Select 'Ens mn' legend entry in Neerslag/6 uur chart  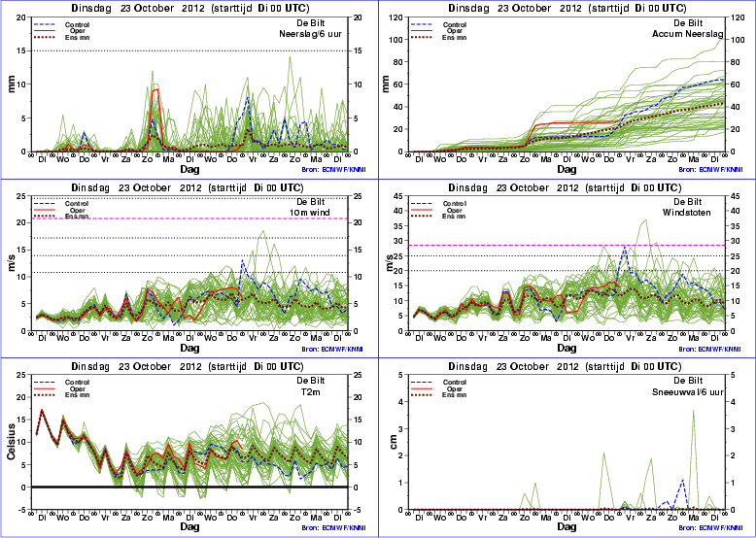click(61, 37)
